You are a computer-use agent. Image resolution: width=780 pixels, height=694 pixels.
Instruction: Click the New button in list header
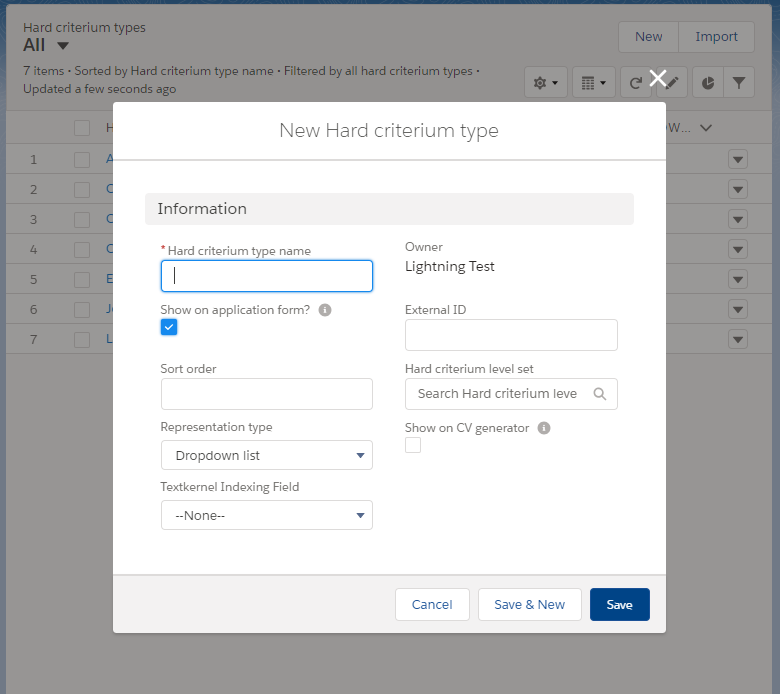pos(649,37)
